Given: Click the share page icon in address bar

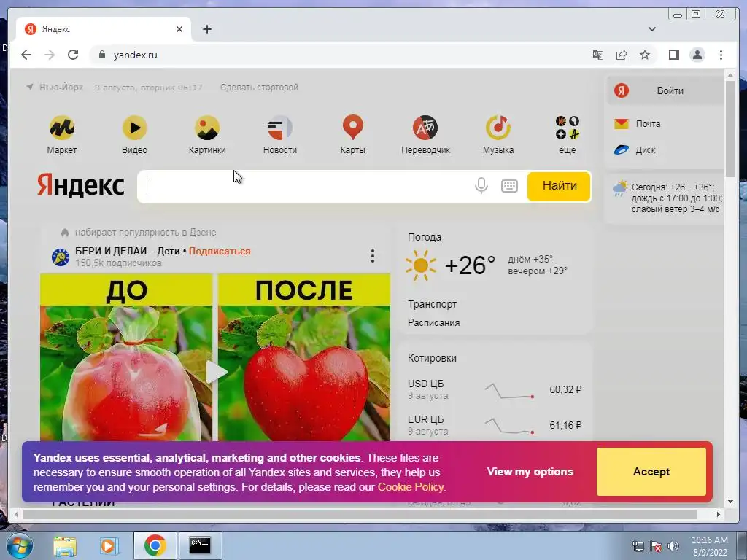Looking at the screenshot, I should coord(622,55).
